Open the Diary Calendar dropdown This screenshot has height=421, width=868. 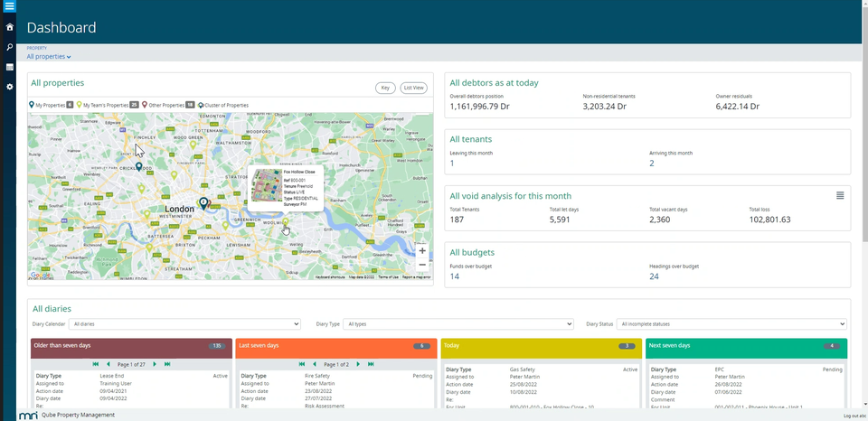click(184, 323)
